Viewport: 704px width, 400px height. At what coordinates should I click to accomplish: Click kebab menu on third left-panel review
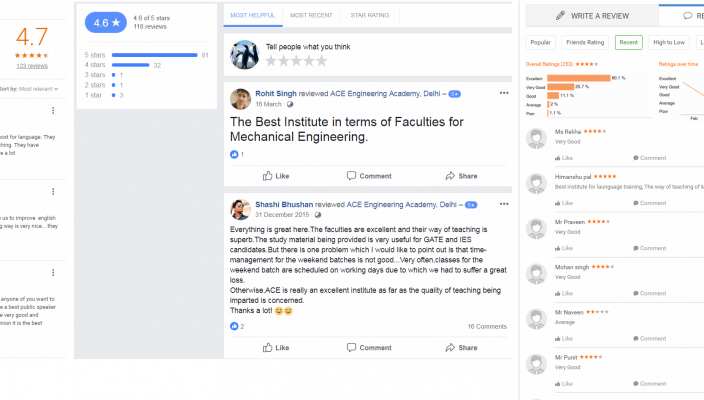(x=53, y=273)
